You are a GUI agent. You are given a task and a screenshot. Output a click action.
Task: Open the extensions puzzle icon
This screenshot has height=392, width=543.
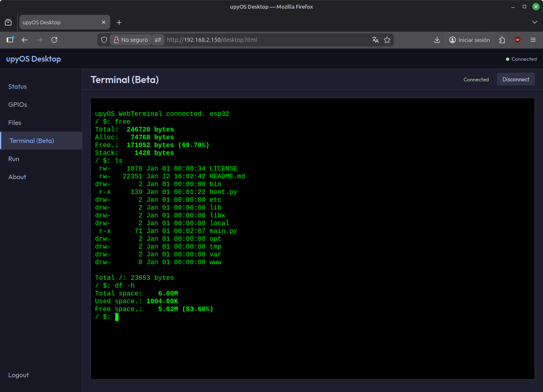[502, 40]
